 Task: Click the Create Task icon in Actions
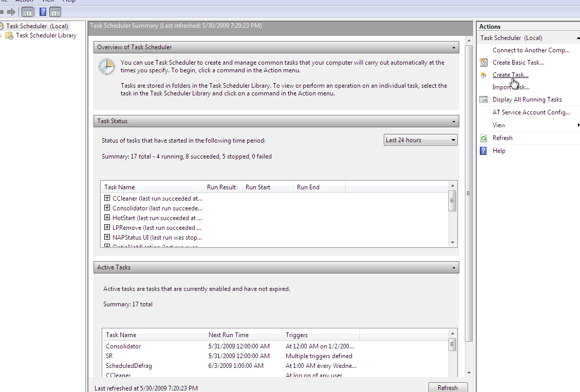tap(483, 75)
